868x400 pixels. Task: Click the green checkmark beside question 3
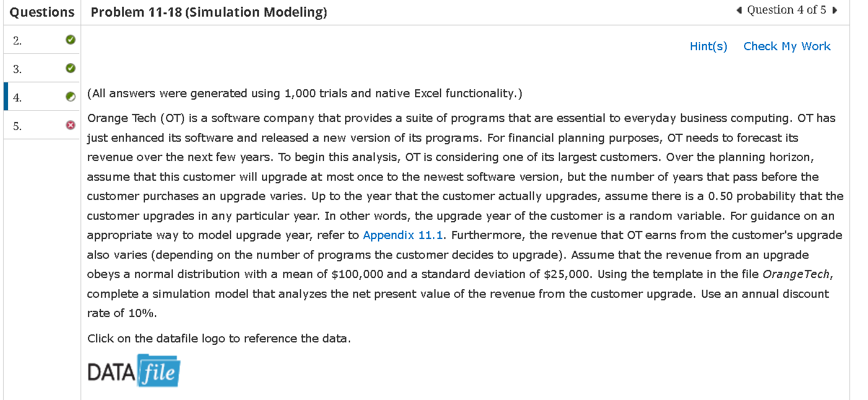tap(71, 68)
